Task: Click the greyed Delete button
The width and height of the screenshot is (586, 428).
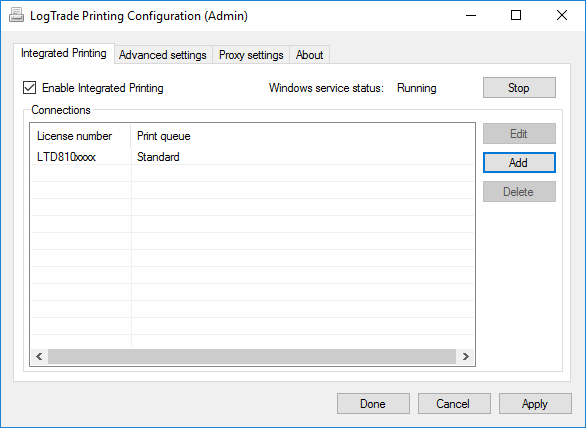Action: tap(519, 192)
